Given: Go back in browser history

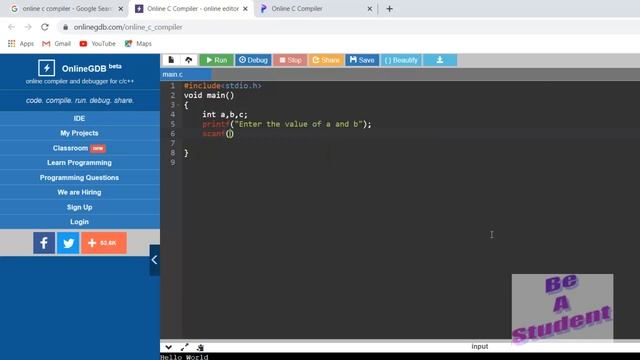Looking at the screenshot, I should (11, 27).
